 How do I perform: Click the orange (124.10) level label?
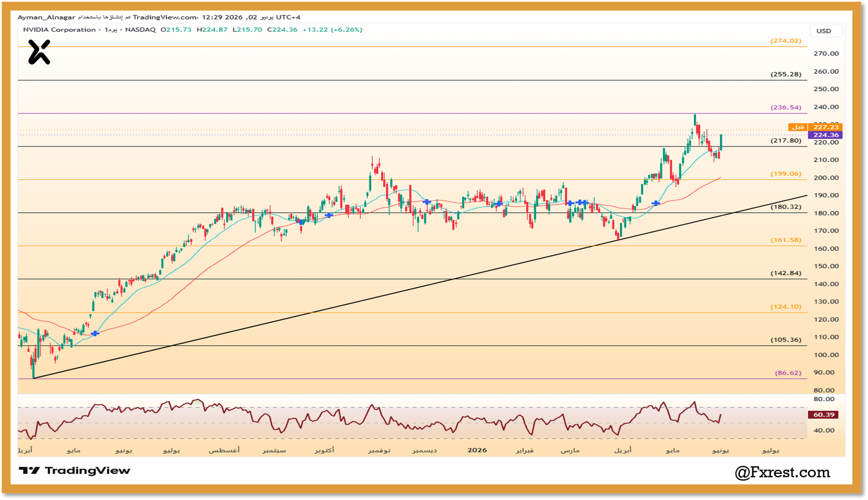(x=786, y=307)
